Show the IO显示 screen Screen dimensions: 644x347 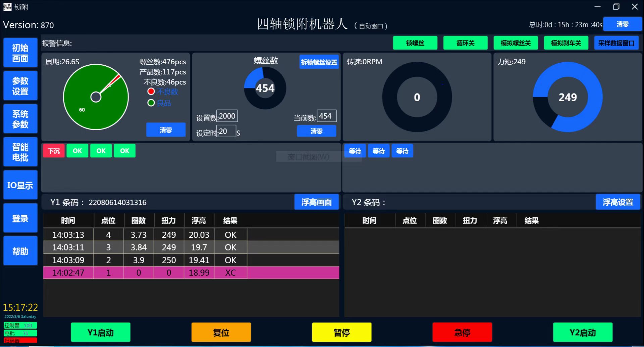pyautogui.click(x=20, y=185)
